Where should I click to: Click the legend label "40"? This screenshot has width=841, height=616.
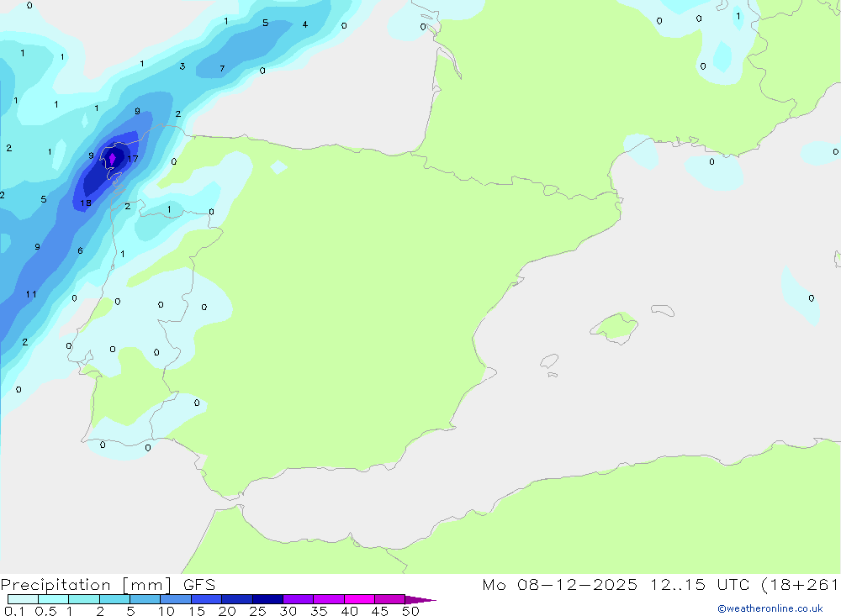pyautogui.click(x=349, y=611)
